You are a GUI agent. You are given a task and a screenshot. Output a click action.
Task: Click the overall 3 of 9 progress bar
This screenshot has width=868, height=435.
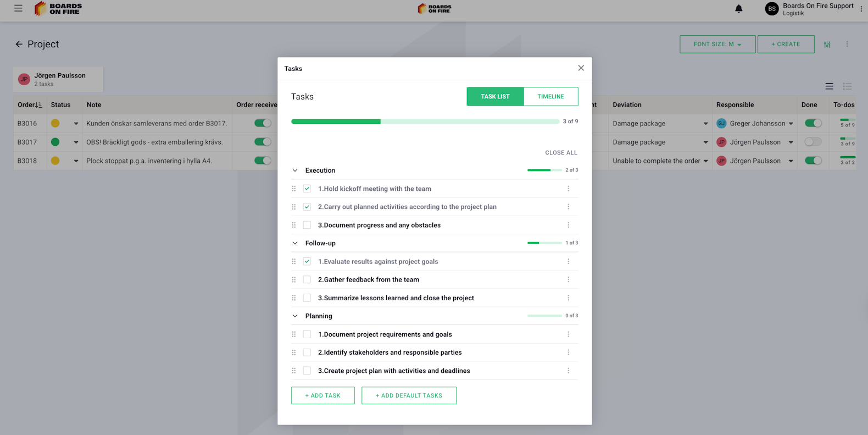425,122
